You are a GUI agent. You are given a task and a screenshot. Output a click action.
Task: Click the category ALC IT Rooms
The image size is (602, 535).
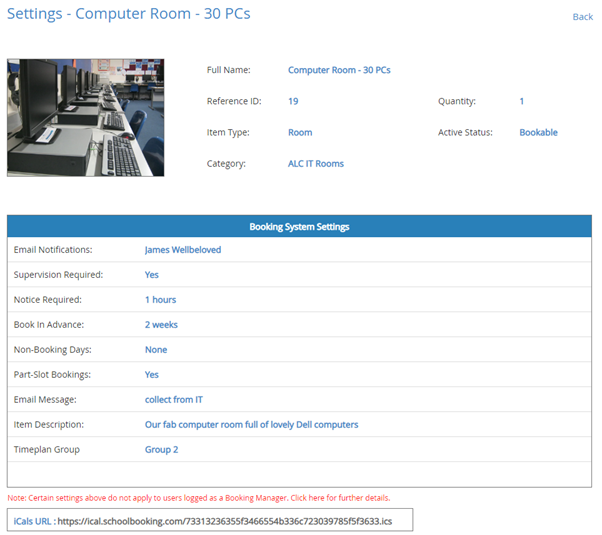pos(316,164)
